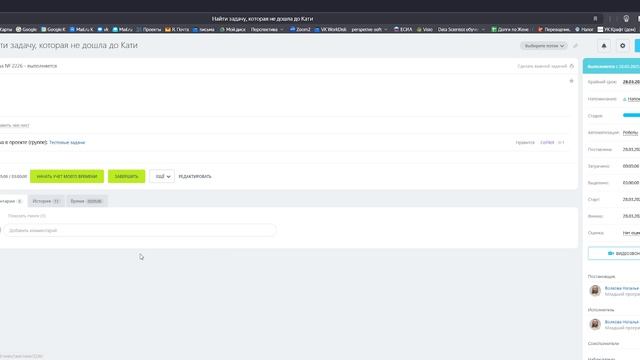The height and width of the screenshot is (360, 640).
Task: Open the Google bookmark
Action: coord(27,29)
